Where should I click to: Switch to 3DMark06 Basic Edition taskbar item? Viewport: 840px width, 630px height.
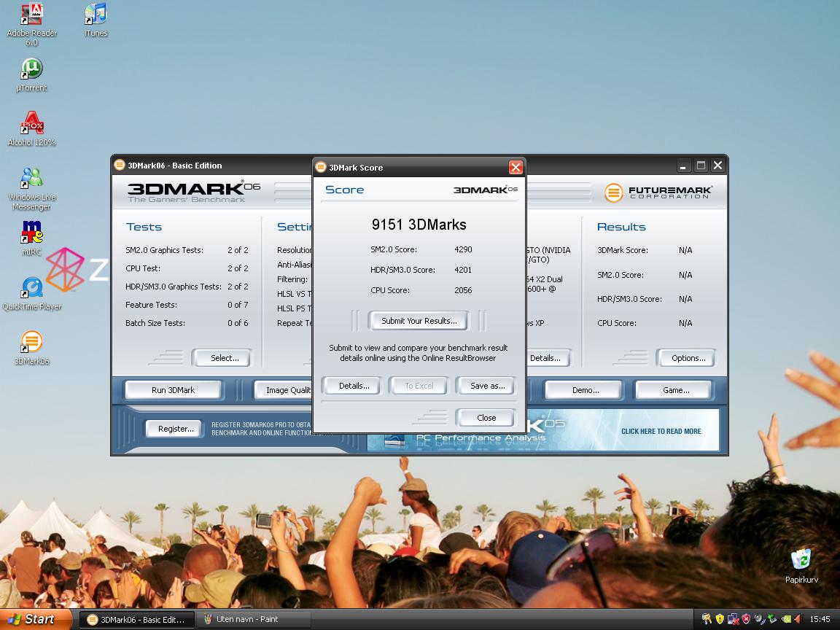136,620
